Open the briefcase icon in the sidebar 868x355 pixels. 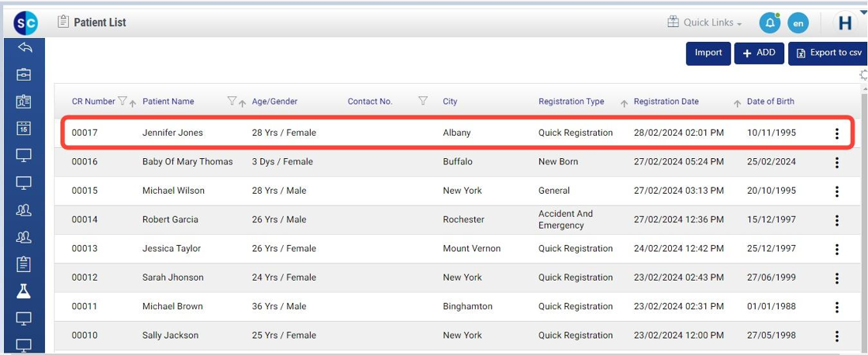(24, 74)
